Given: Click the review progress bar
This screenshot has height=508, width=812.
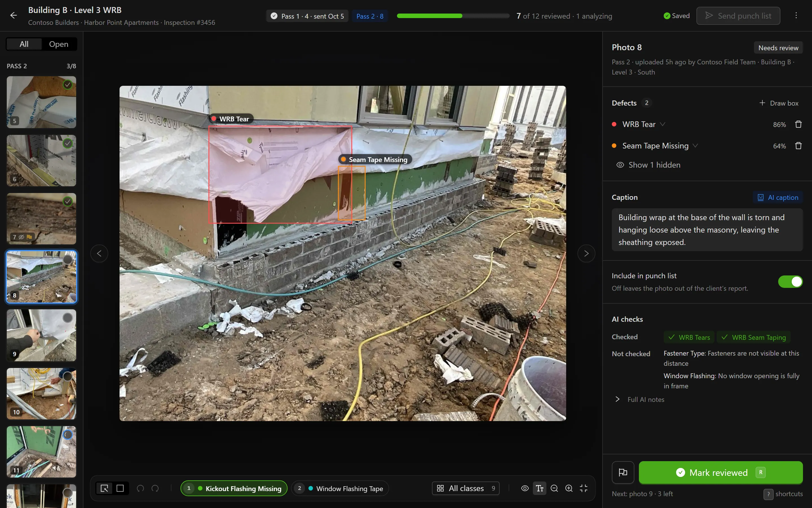Looking at the screenshot, I should [x=453, y=16].
